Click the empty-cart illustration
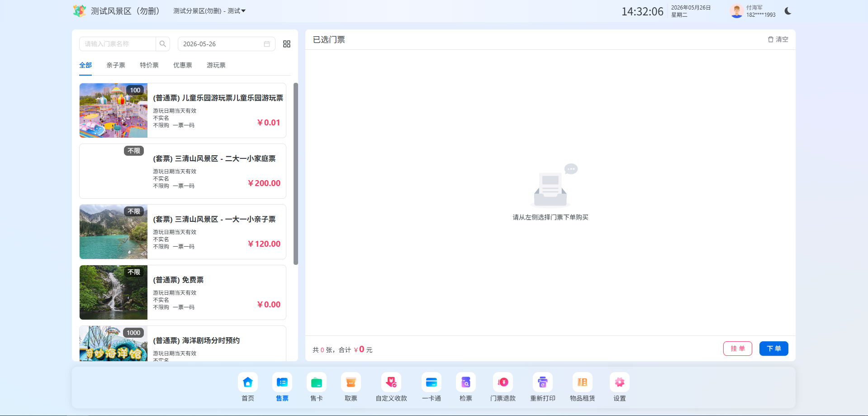 click(554, 185)
